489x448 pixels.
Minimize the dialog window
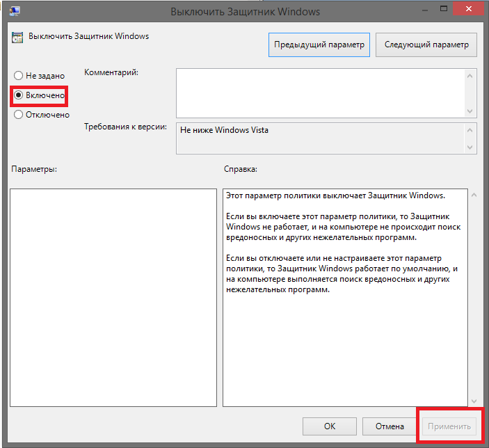425,10
